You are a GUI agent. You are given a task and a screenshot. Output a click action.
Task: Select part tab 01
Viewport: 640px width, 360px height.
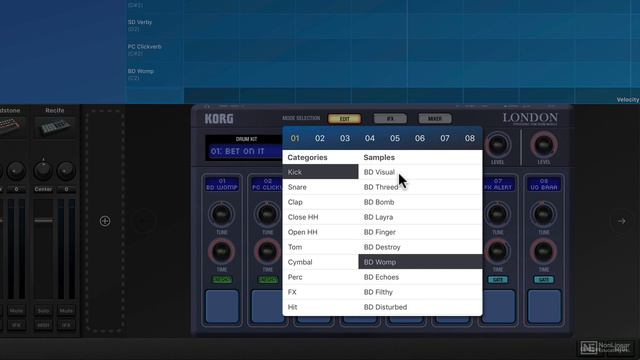(x=295, y=138)
